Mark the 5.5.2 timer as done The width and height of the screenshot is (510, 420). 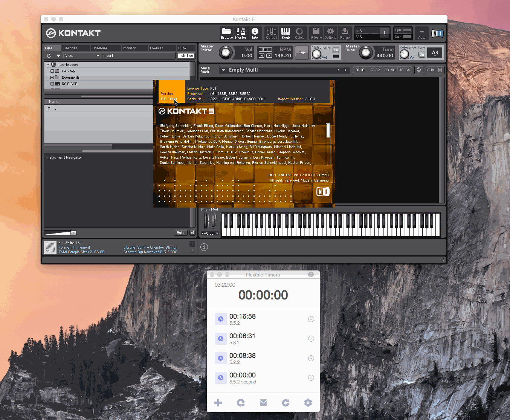(x=311, y=319)
